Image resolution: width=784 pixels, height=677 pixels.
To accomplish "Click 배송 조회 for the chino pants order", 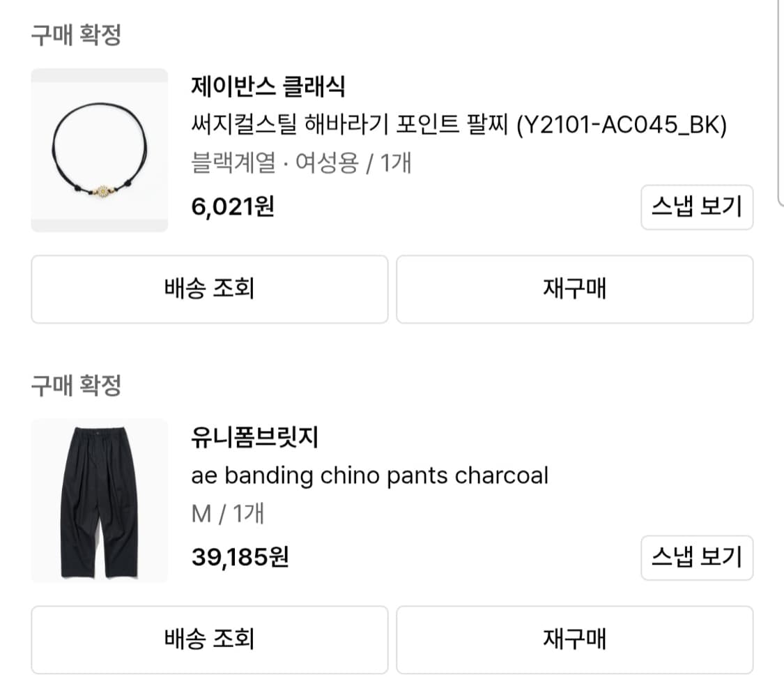I will [x=208, y=639].
